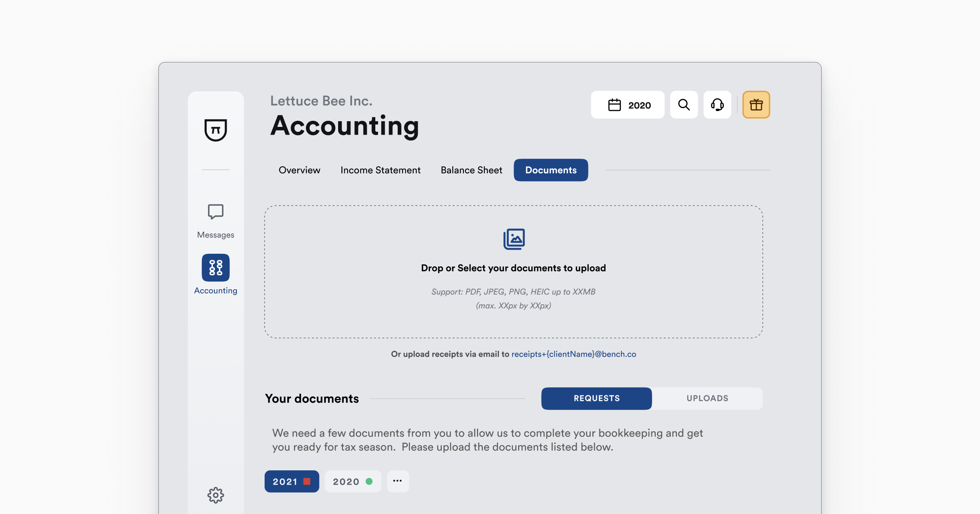The image size is (980, 514).
Task: Switch to the Uploads view
Action: [x=707, y=398]
